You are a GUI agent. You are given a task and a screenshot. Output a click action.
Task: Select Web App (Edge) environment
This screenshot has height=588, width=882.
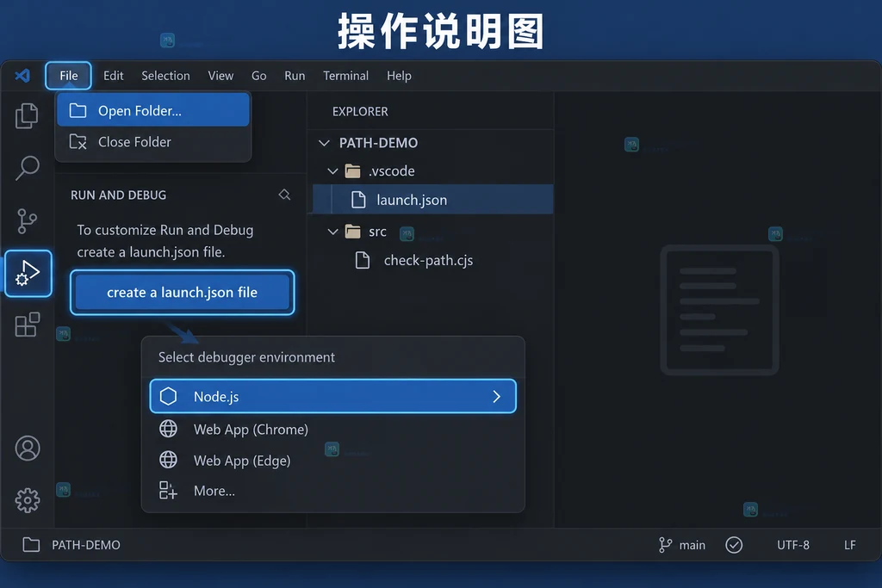(333, 461)
